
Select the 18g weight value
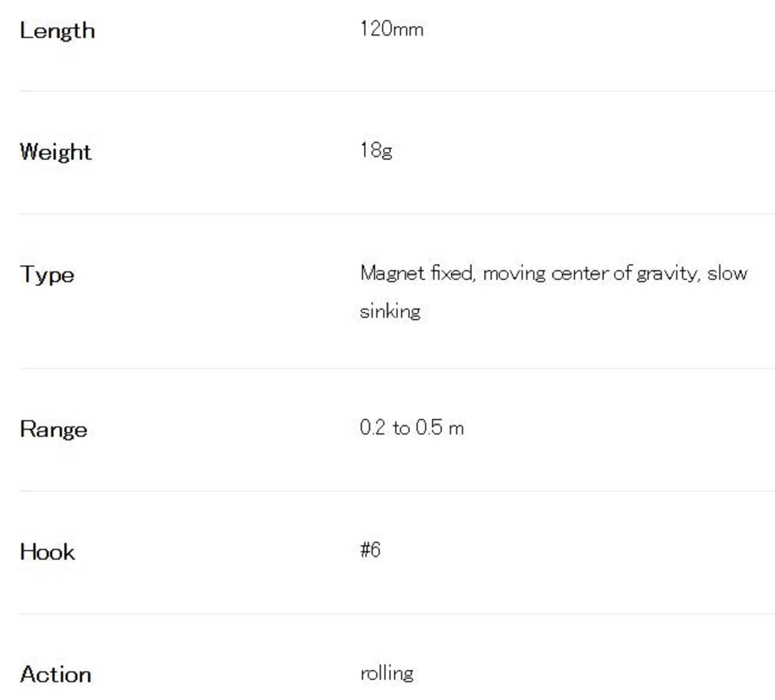(x=376, y=150)
